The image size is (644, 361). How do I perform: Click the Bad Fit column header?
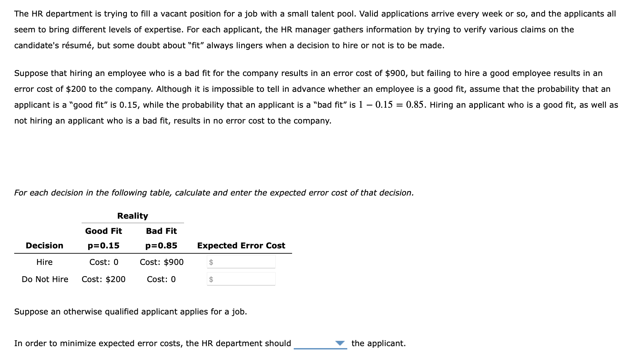[x=161, y=231]
